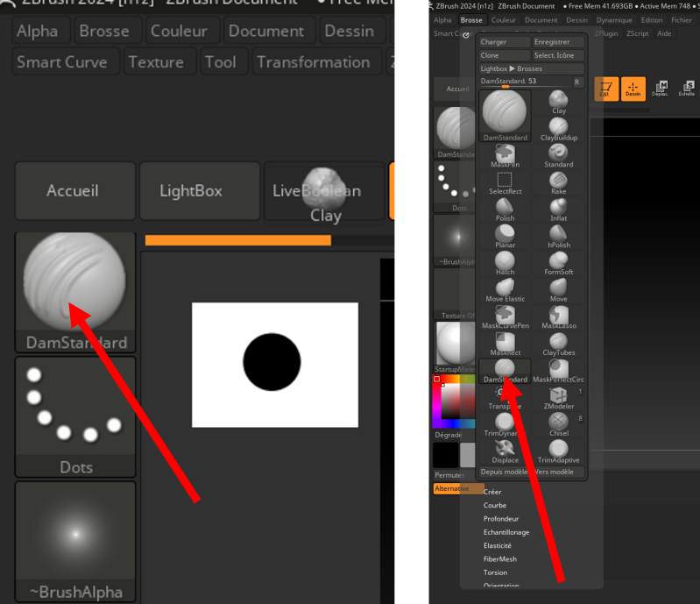Click the Depuis modèle button

coord(505,472)
